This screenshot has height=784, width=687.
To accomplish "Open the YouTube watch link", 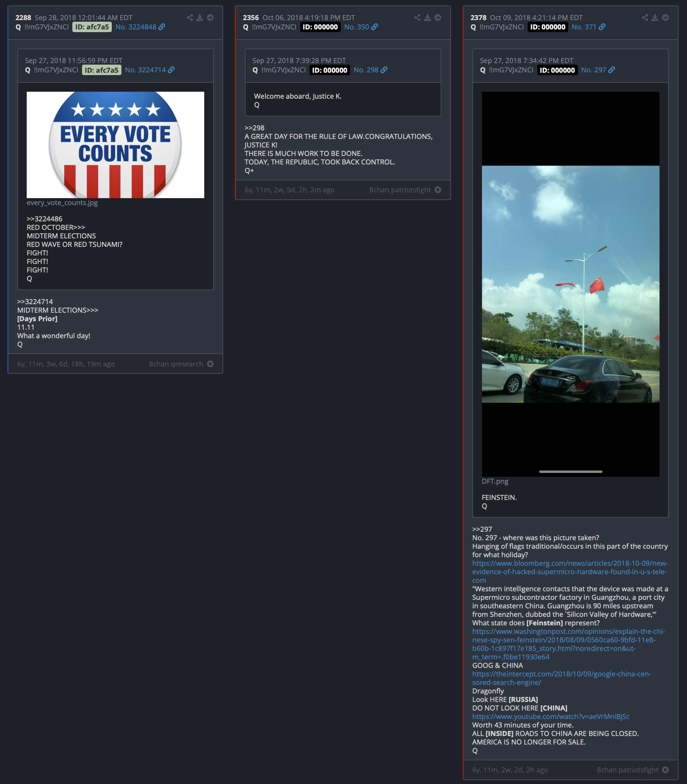I will coord(550,716).
